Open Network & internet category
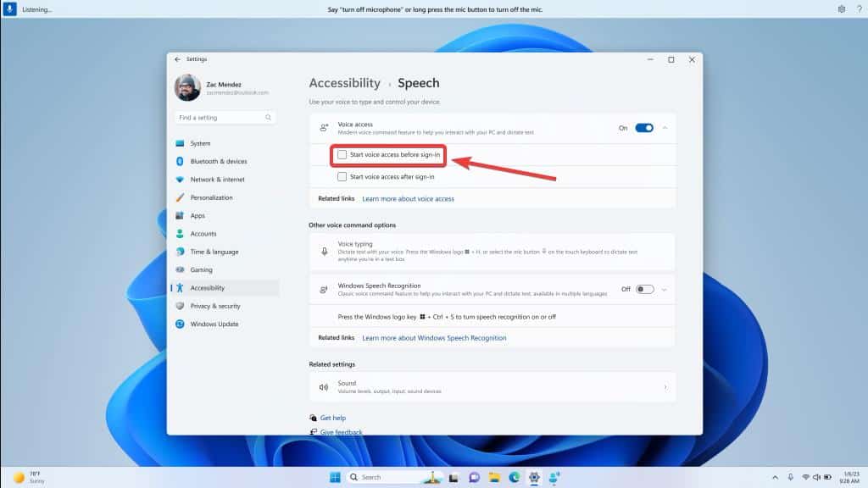 225,180
